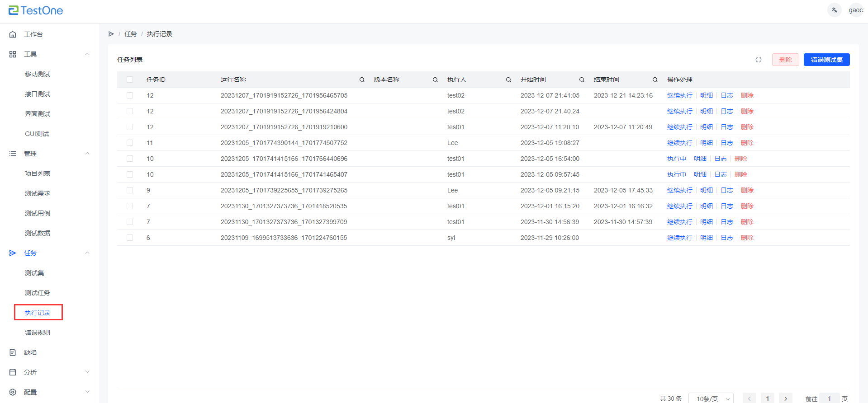Click search icon in 结束时间 column header

point(655,80)
